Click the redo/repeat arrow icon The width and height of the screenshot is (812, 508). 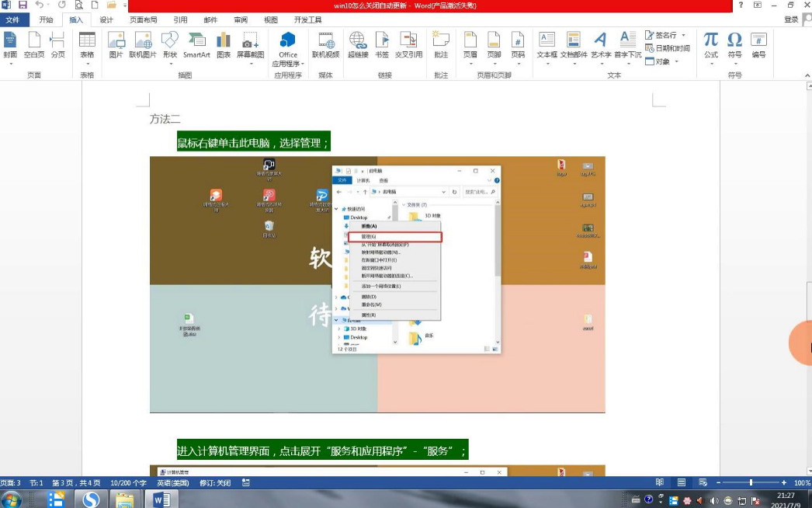coord(61,5)
